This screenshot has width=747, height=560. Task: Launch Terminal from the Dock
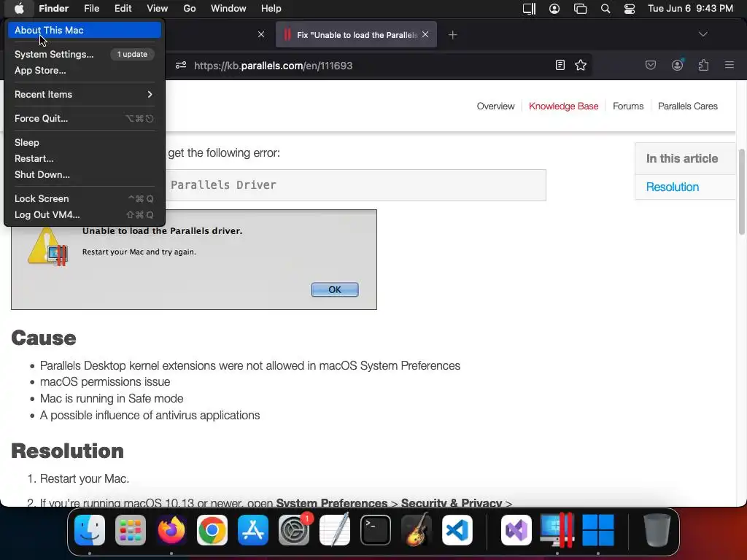[x=376, y=530]
